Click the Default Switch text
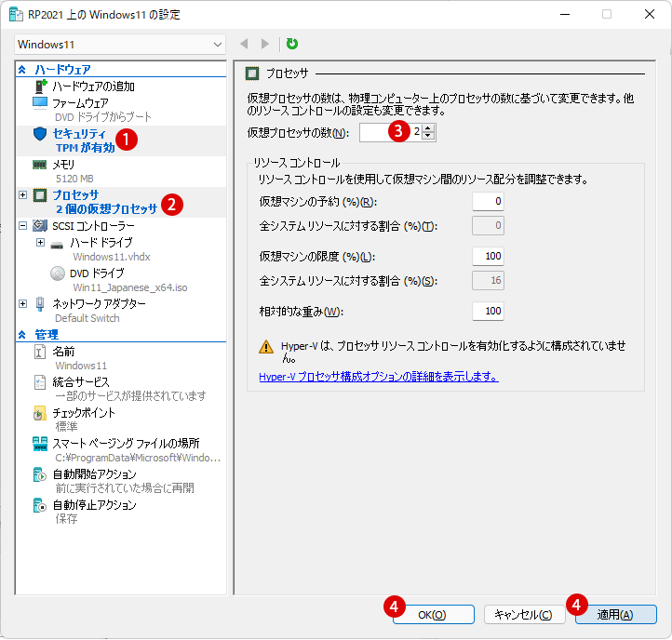 87,318
